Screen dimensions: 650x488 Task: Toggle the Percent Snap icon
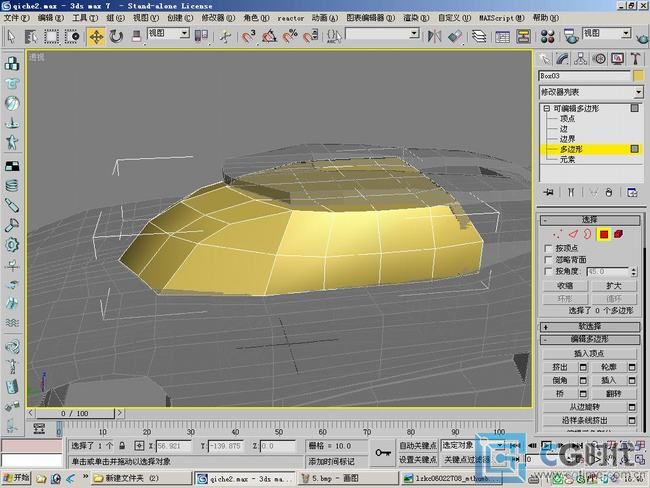(290, 36)
